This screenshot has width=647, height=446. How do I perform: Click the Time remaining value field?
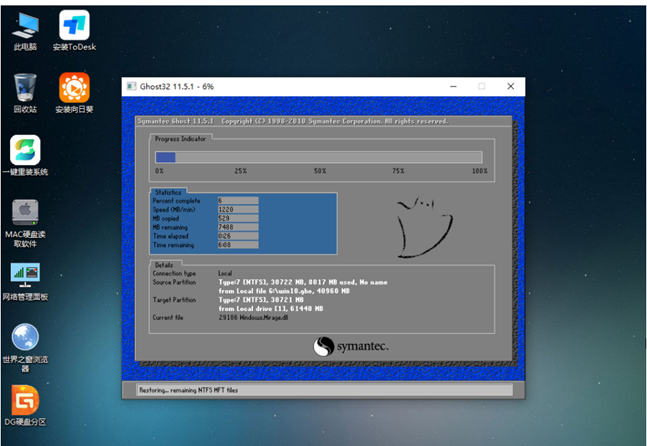pos(238,243)
